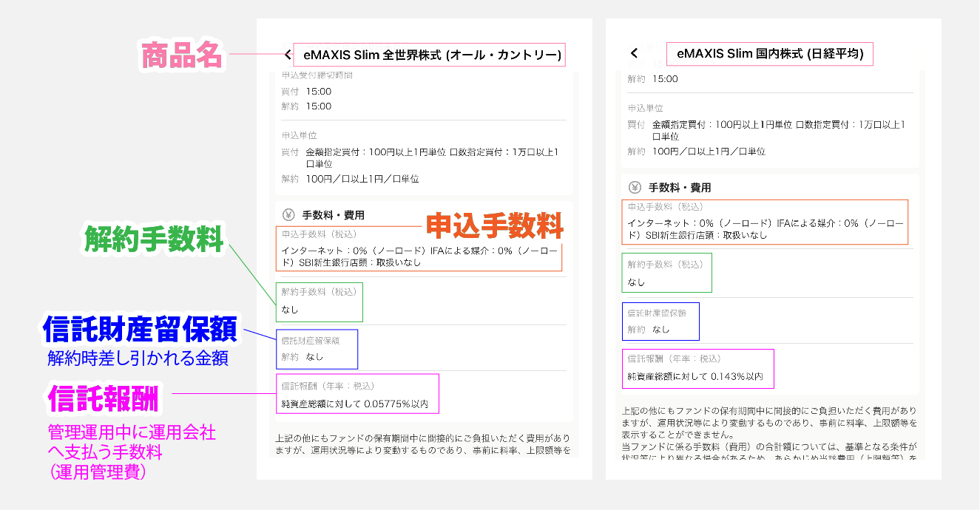Viewport: 980px width, 510px height.
Task: Go back from the 国内株式 (日経平均) page
Action: coord(634,53)
